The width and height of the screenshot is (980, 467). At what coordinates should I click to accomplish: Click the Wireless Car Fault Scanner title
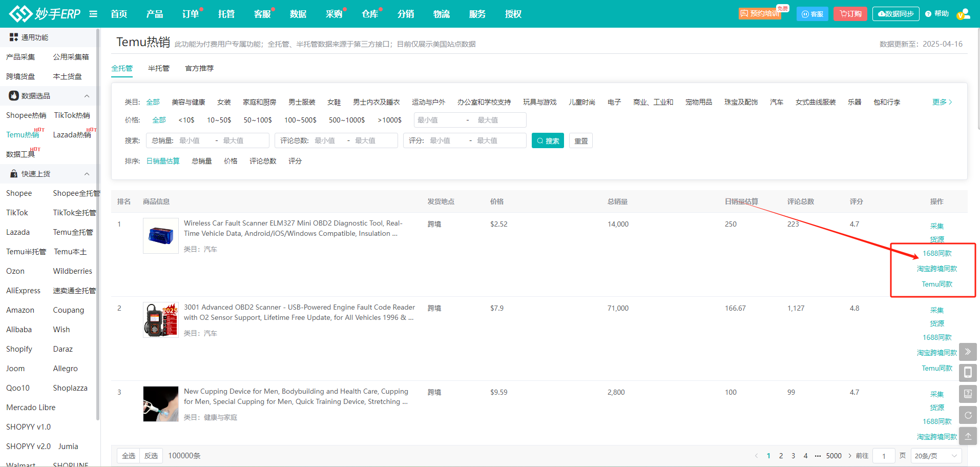[x=293, y=228]
